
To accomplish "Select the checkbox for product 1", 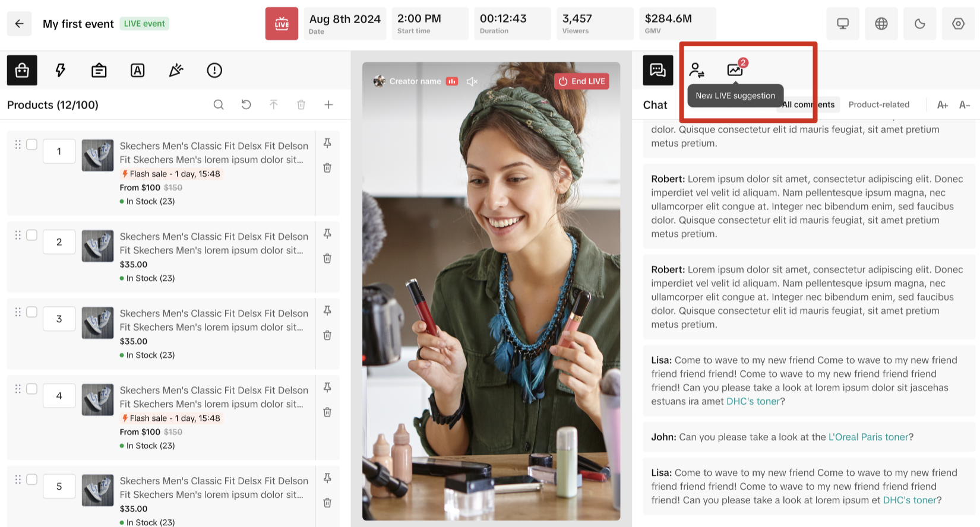I will tap(32, 144).
